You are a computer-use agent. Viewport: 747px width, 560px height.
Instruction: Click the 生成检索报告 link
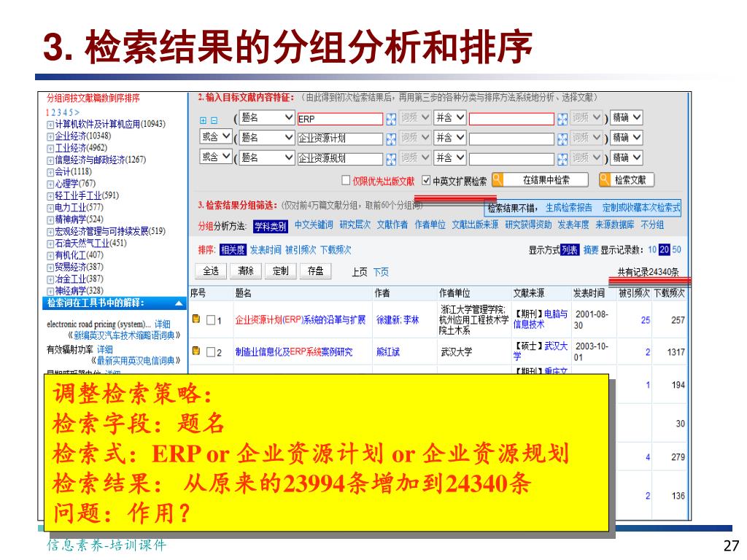pyautogui.click(x=569, y=208)
